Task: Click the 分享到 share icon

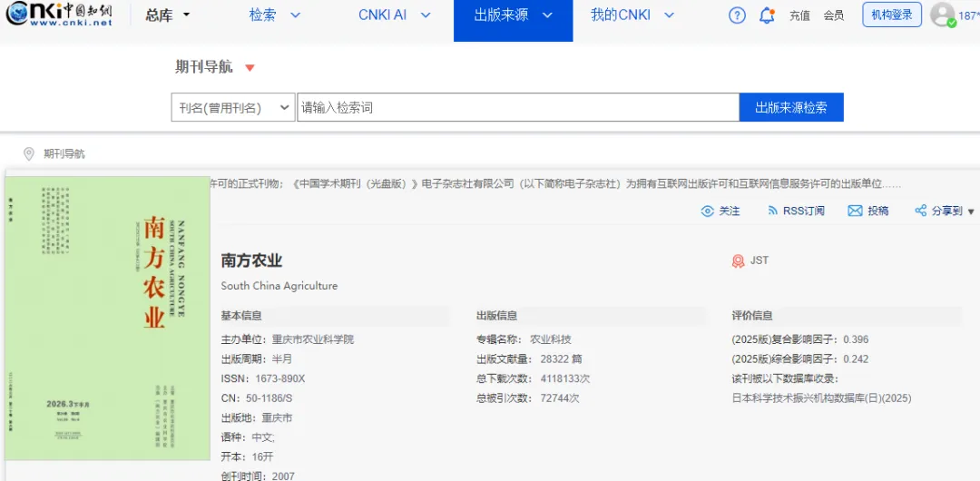Action: pyautogui.click(x=921, y=211)
